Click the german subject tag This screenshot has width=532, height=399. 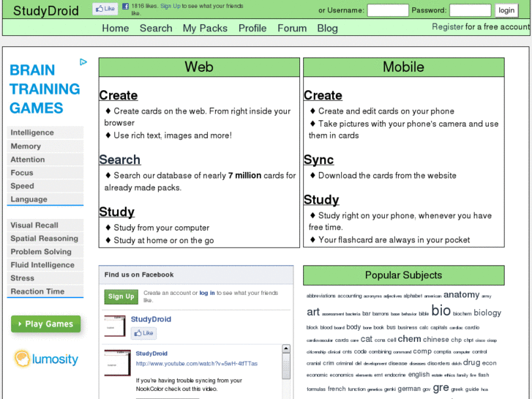coord(409,389)
